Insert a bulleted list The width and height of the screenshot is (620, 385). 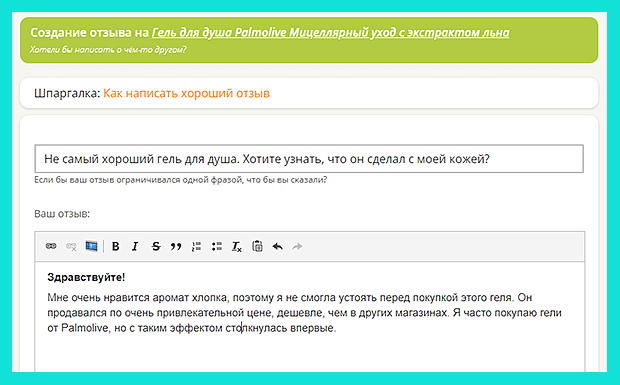click(217, 247)
